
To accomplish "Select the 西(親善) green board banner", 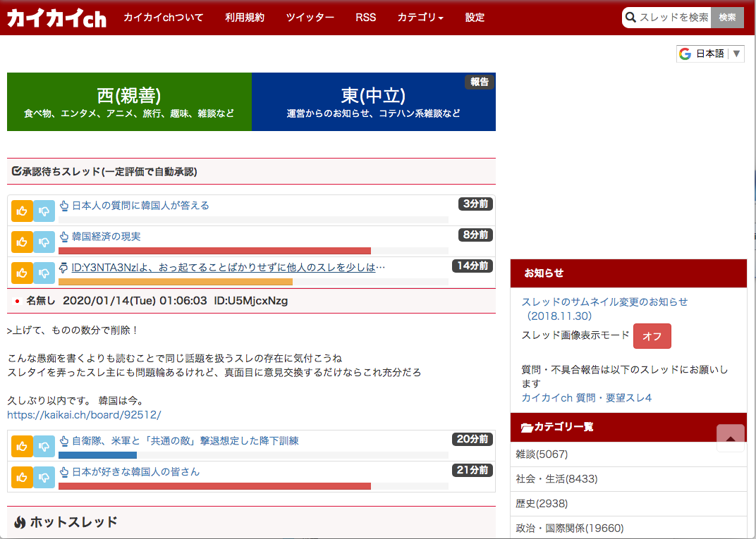I will [129, 101].
